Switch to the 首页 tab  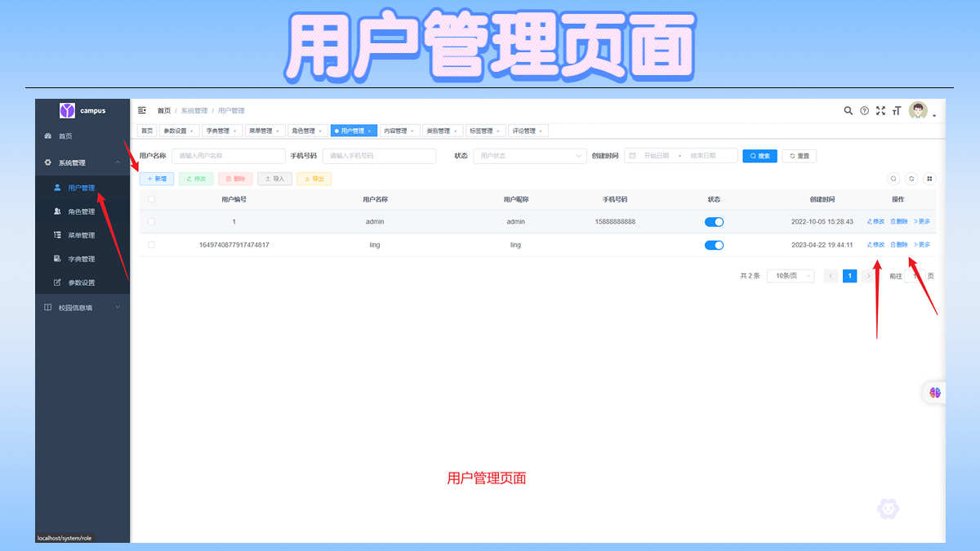coord(147,131)
